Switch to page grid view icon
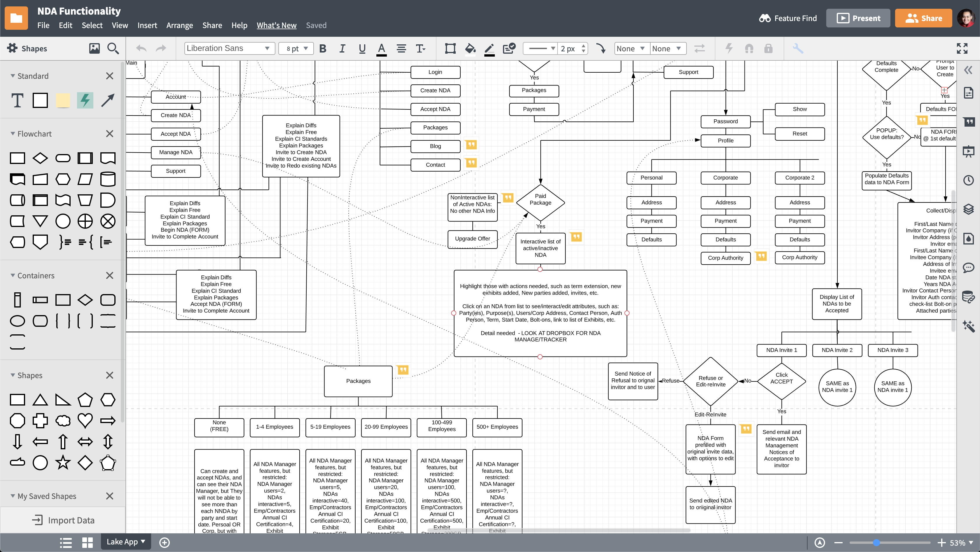This screenshot has height=552, width=980. coord(88,542)
